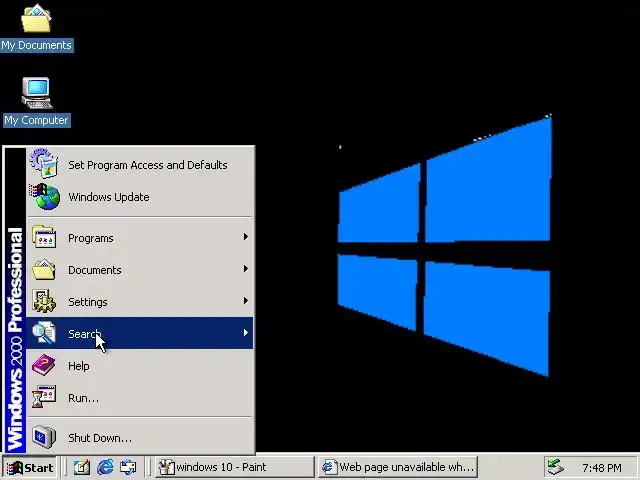This screenshot has width=640, height=480.
Task: Open the Documents menu item
Action: pyautogui.click(x=140, y=269)
